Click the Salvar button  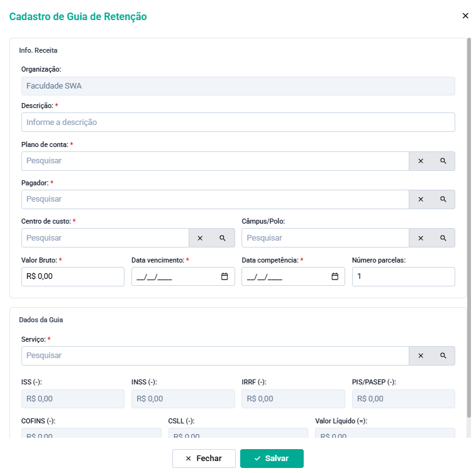tap(272, 458)
